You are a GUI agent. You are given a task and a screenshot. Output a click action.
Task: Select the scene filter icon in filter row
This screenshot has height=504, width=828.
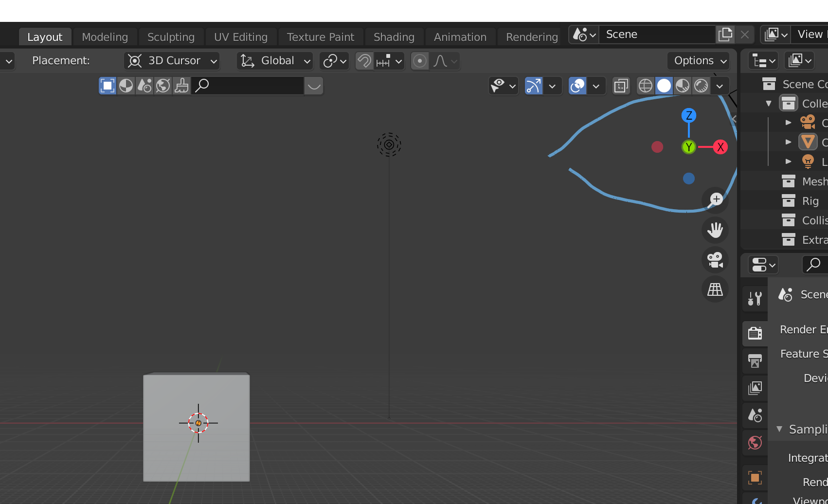[144, 86]
